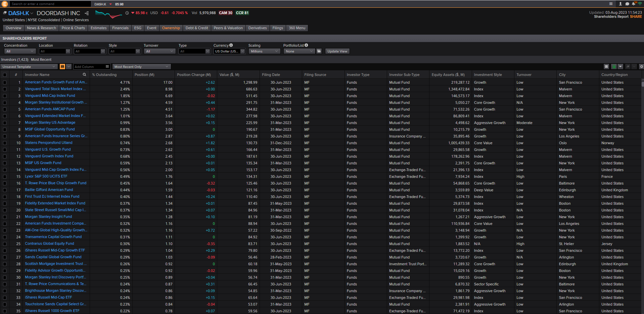Check the green connection status icon

(x=640, y=4)
